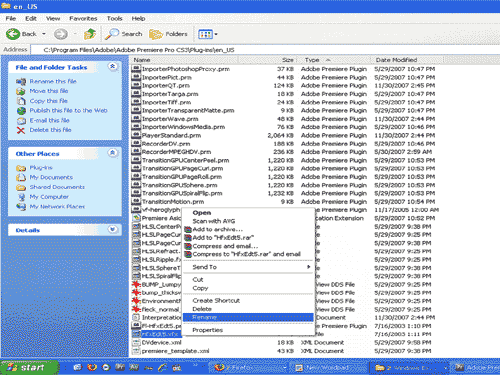Open the File menu
This screenshot has width=500, height=375.
tap(11, 18)
